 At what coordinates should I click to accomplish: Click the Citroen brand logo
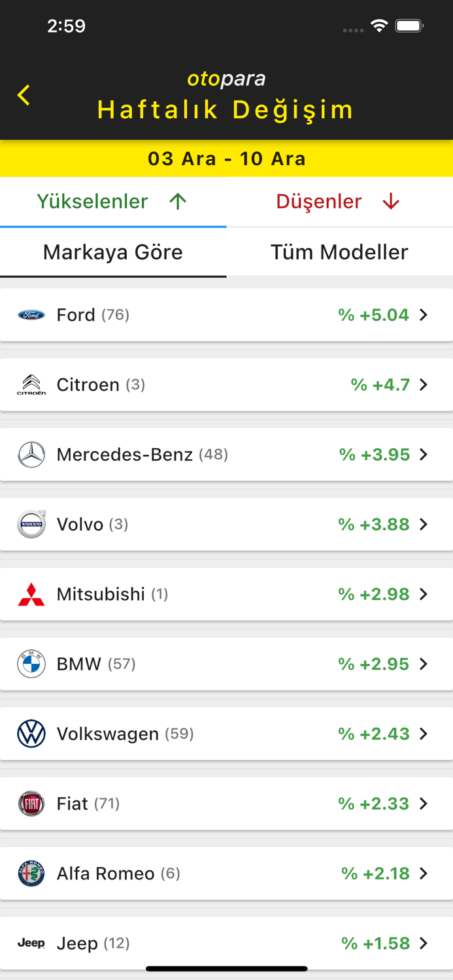[x=31, y=385]
